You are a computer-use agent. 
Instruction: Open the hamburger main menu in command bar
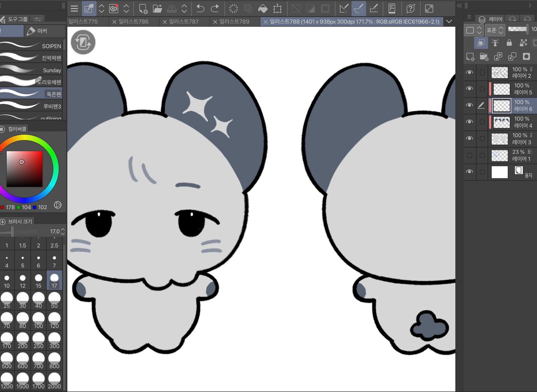point(74,8)
